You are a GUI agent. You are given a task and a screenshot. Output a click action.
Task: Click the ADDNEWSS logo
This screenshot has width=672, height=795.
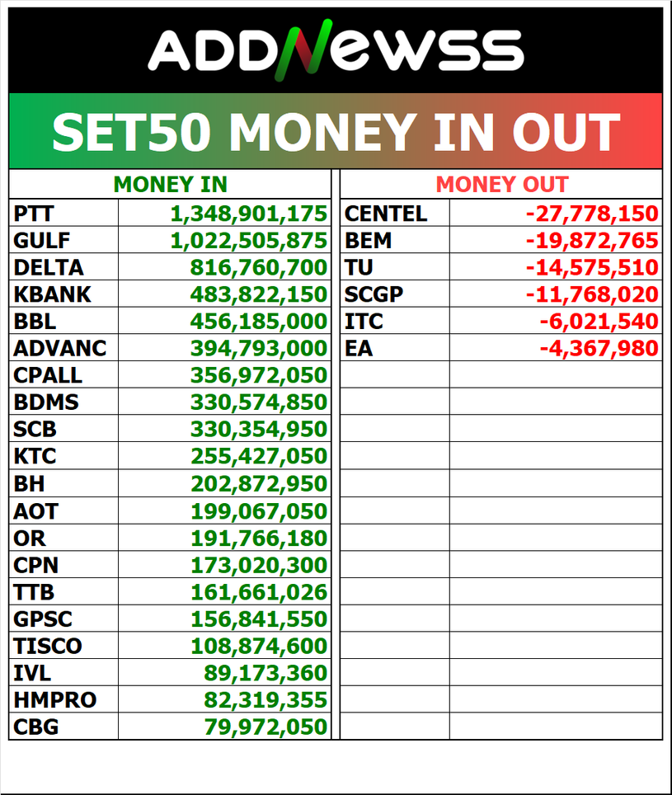[x=336, y=49]
